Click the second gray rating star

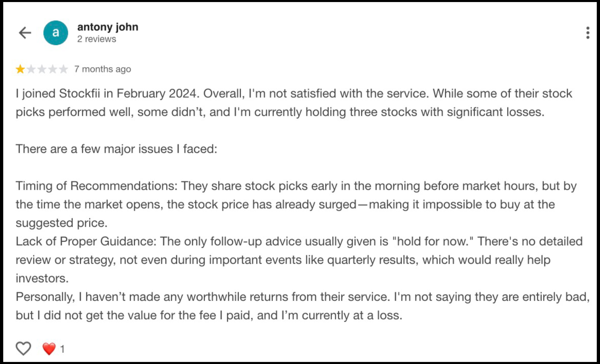click(31, 69)
